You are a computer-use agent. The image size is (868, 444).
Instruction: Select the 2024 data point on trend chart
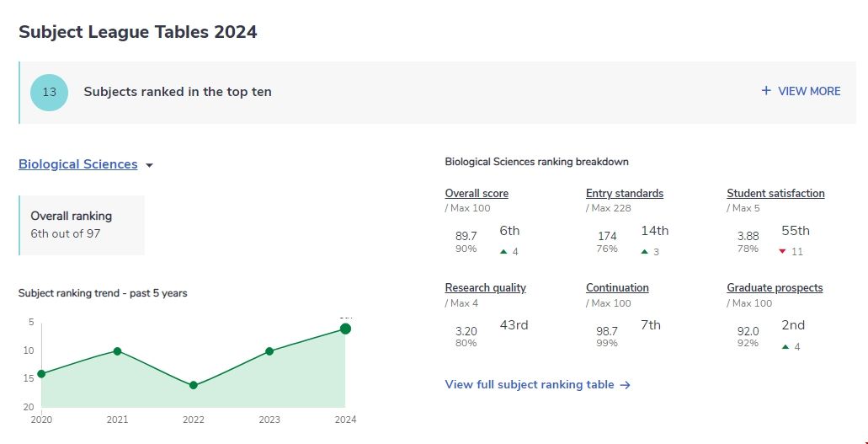click(345, 329)
